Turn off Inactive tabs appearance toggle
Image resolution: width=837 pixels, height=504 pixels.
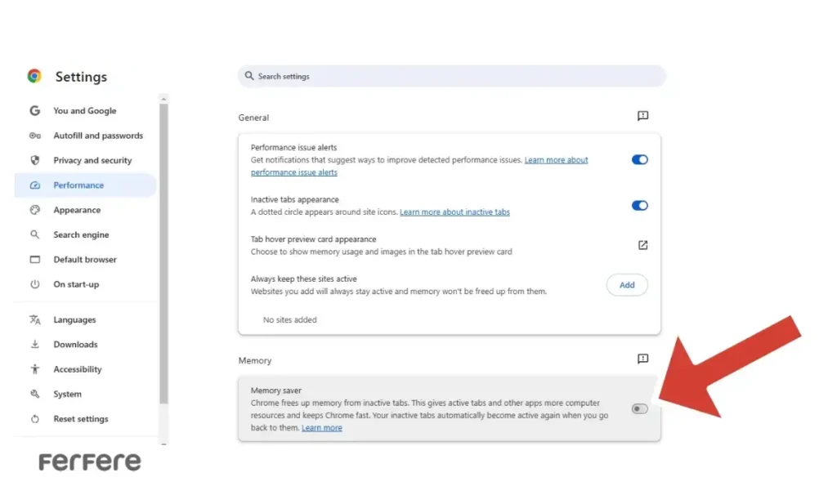tap(639, 206)
